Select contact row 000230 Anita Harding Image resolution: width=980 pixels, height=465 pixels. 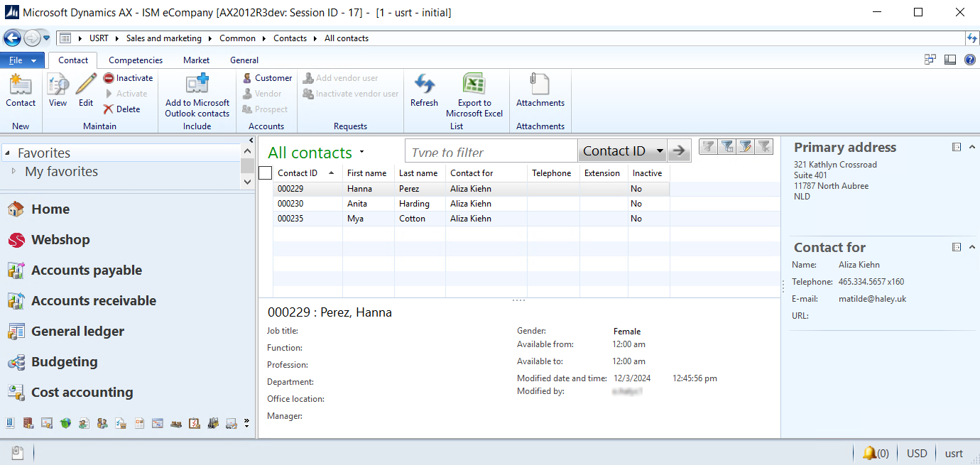[471, 204]
